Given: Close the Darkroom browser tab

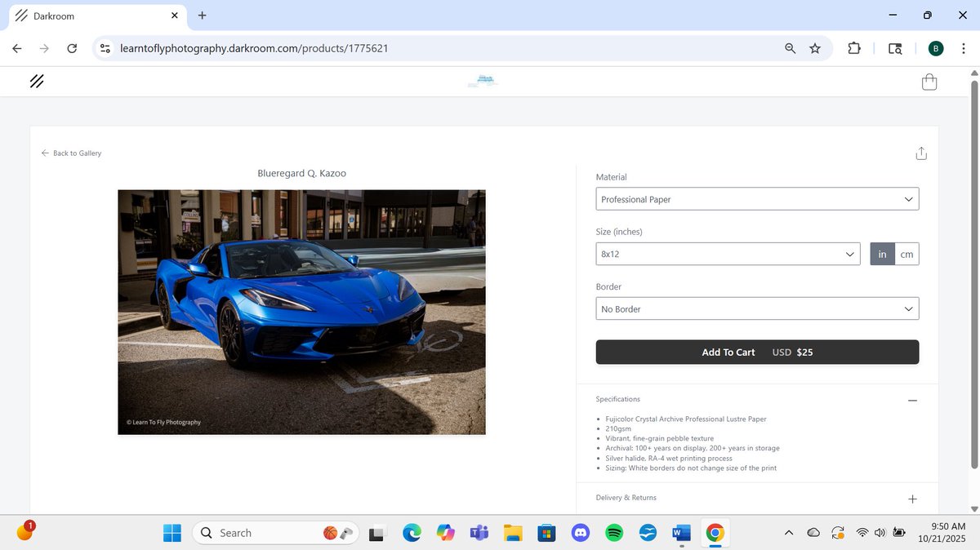Looking at the screenshot, I should tap(175, 16).
